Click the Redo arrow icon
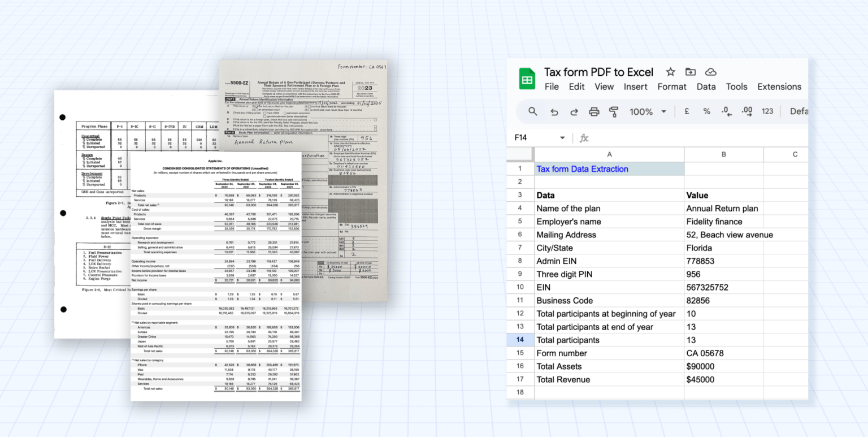 click(x=575, y=111)
